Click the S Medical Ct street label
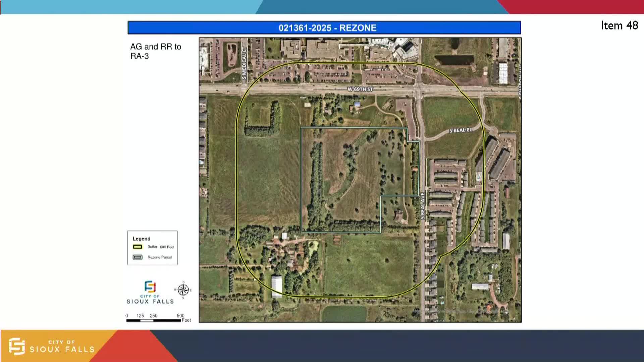The width and height of the screenshot is (644, 362). 244,63
